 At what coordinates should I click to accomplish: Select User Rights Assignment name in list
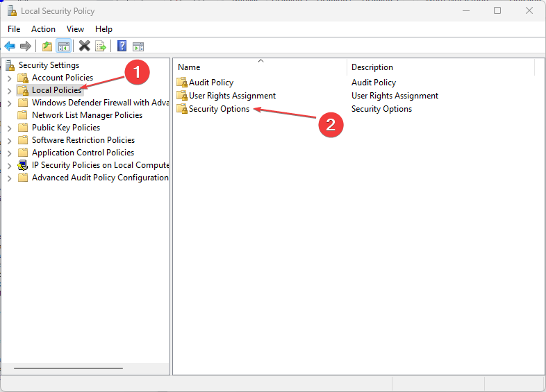[232, 96]
